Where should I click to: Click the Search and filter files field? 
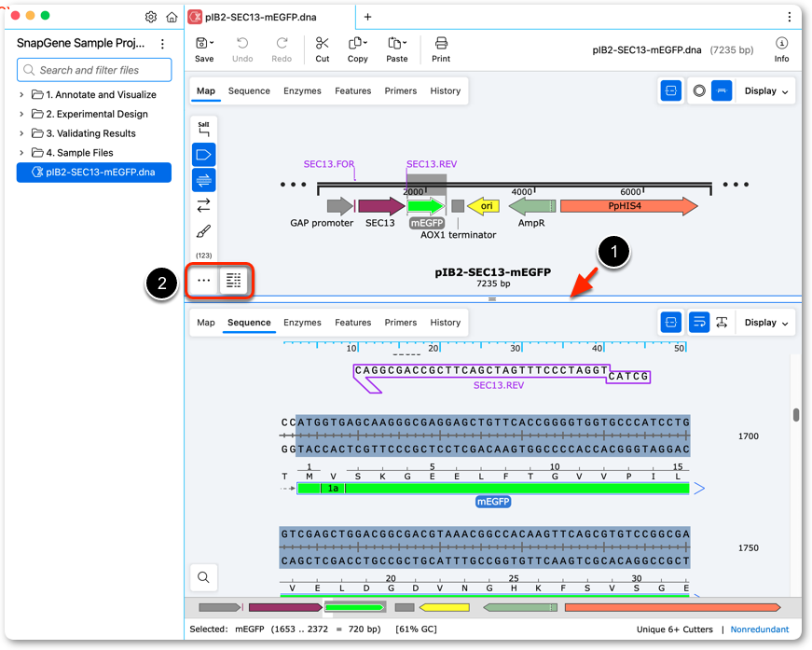(x=94, y=70)
